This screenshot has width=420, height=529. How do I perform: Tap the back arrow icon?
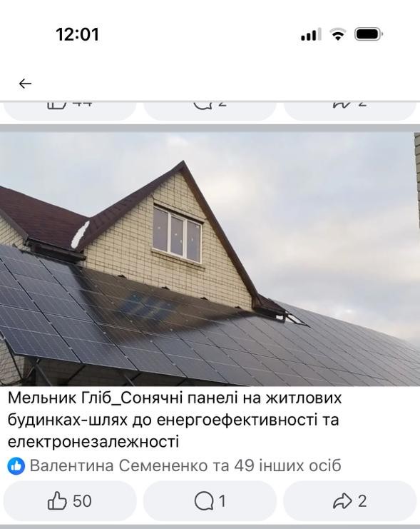pos(25,84)
